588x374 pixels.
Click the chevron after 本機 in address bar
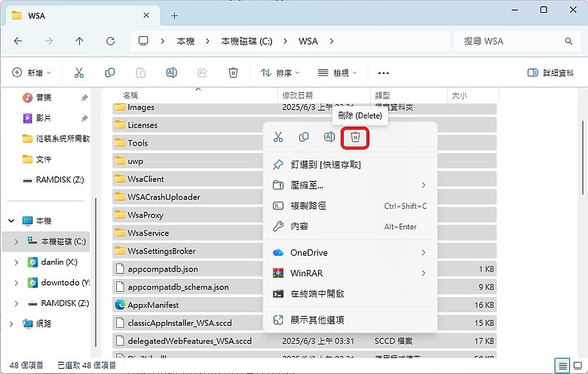click(207, 41)
